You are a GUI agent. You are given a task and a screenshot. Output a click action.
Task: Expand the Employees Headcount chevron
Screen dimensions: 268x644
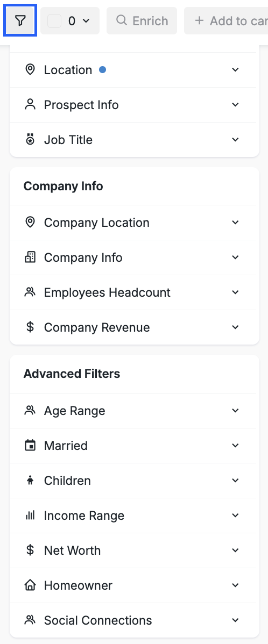[x=235, y=292]
